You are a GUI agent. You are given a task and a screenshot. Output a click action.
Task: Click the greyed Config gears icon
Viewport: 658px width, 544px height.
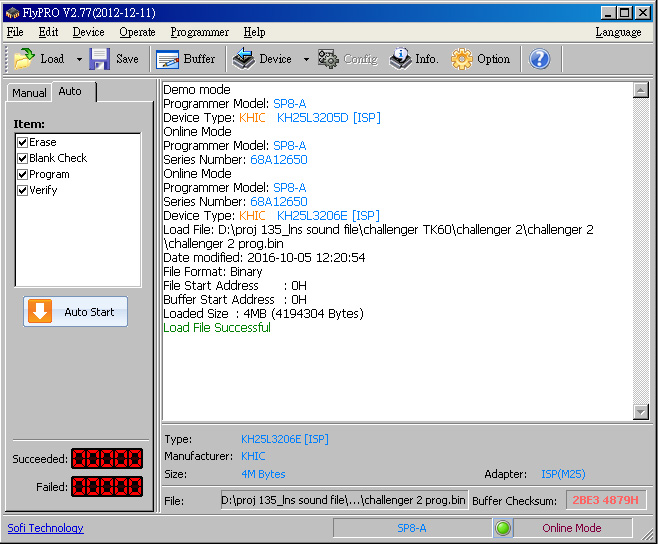pyautogui.click(x=328, y=59)
